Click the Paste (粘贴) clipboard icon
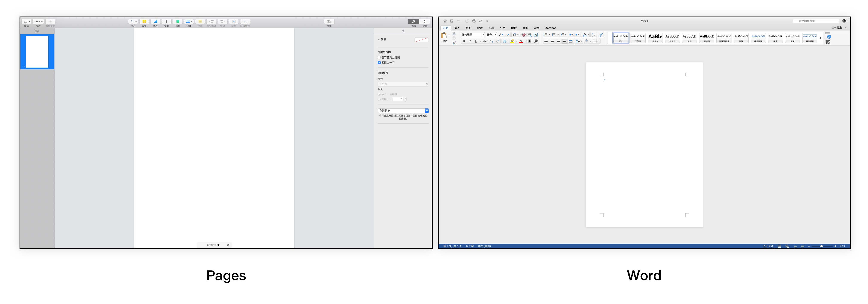The height and width of the screenshot is (304, 868). [x=444, y=36]
